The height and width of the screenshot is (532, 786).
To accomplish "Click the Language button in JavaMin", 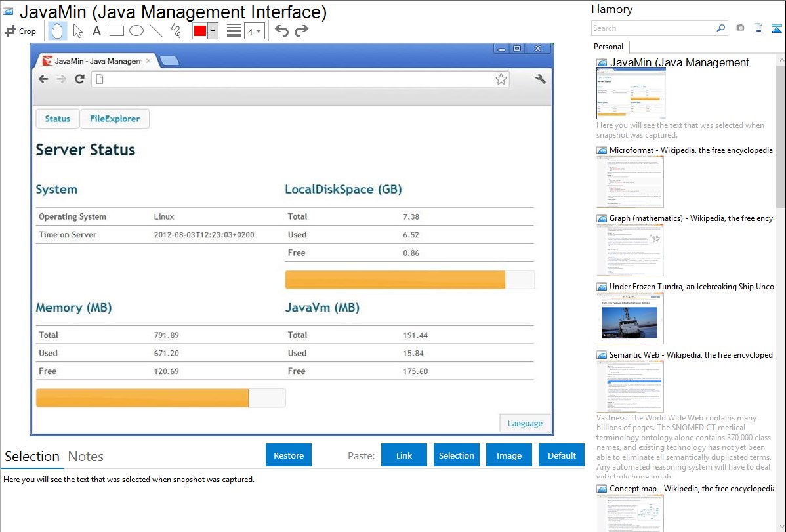I will 525,424.
